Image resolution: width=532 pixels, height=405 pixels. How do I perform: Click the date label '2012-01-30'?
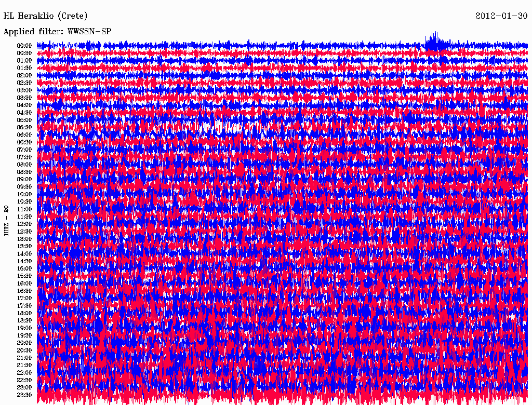click(x=501, y=16)
